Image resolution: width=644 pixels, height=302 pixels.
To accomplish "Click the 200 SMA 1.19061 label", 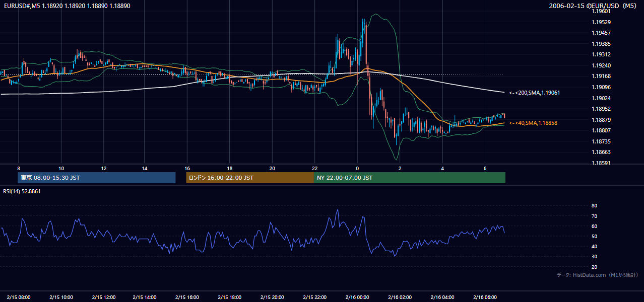I will point(534,93).
